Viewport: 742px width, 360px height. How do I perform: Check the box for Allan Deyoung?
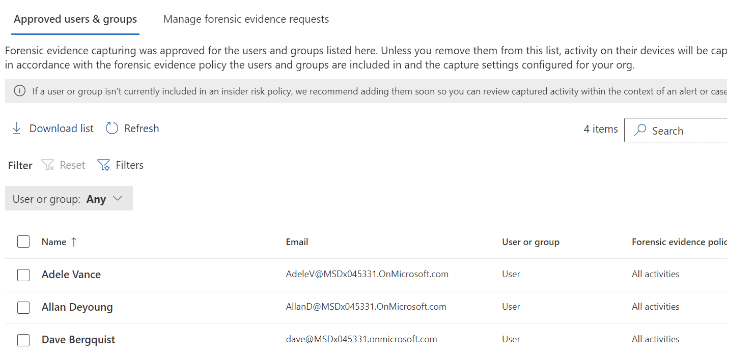point(23,307)
